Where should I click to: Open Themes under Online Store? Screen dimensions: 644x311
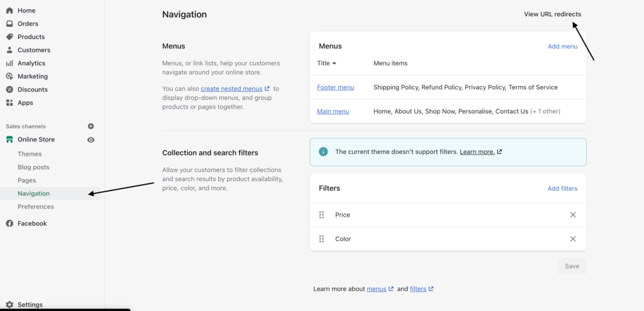30,154
